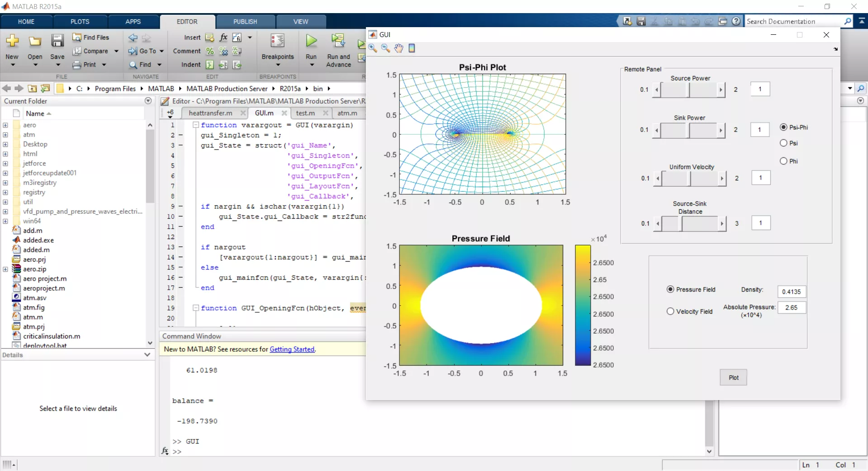Expand the jetforce folder node

pyautogui.click(x=5, y=164)
